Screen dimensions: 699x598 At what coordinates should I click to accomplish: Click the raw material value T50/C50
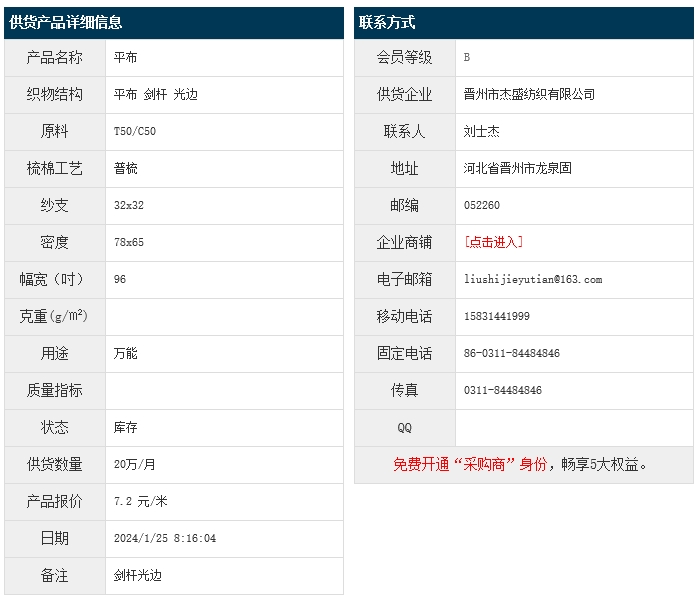(135, 131)
